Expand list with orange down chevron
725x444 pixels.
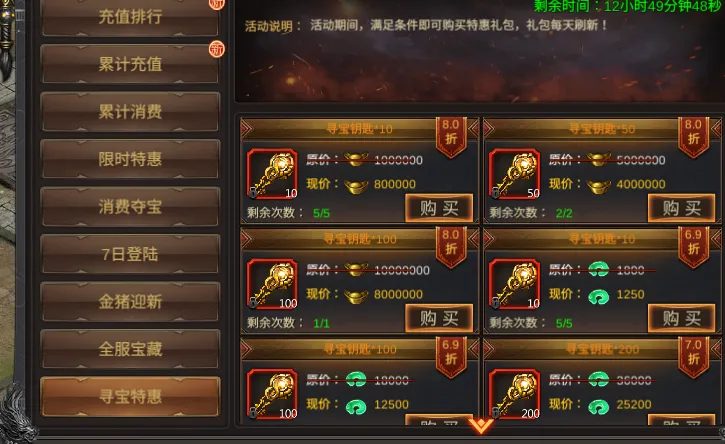click(x=480, y=426)
